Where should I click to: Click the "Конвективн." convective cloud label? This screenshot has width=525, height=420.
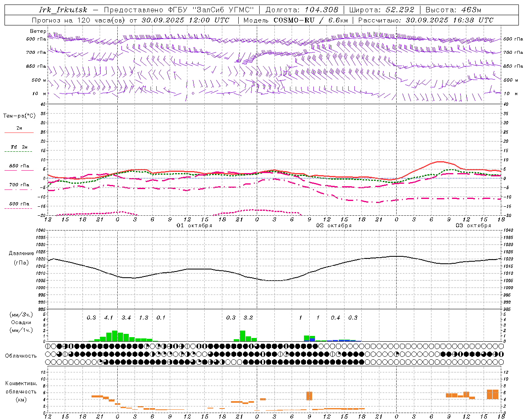point(21,383)
